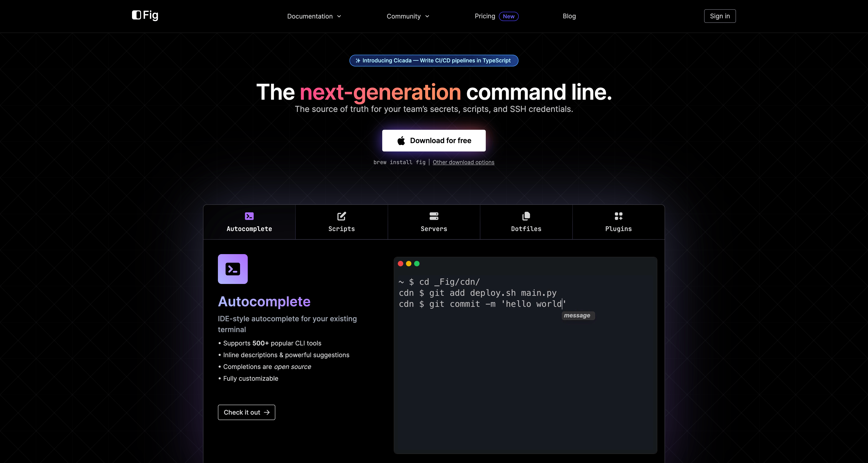This screenshot has width=868, height=463.
Task: Click the Servers stack icon
Action: coord(434,216)
